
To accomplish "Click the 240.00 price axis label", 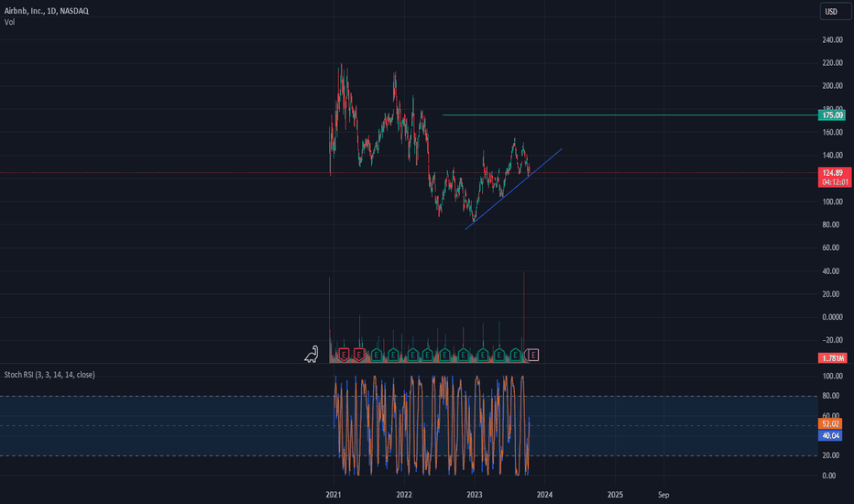I will point(832,39).
